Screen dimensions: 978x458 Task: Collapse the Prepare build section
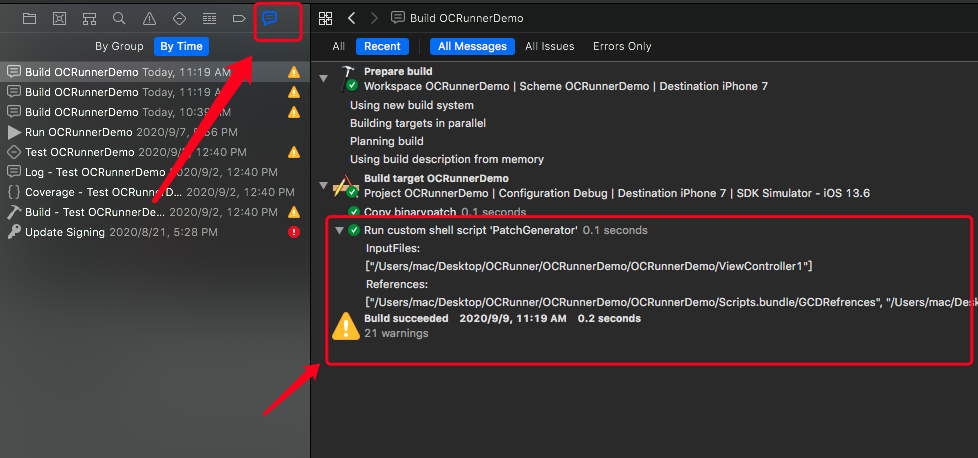pyautogui.click(x=323, y=78)
